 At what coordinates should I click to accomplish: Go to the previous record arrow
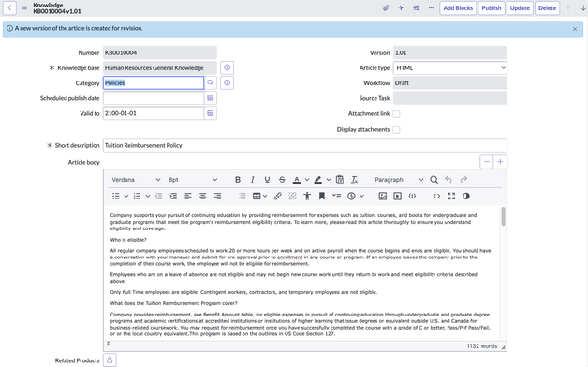pos(568,7)
